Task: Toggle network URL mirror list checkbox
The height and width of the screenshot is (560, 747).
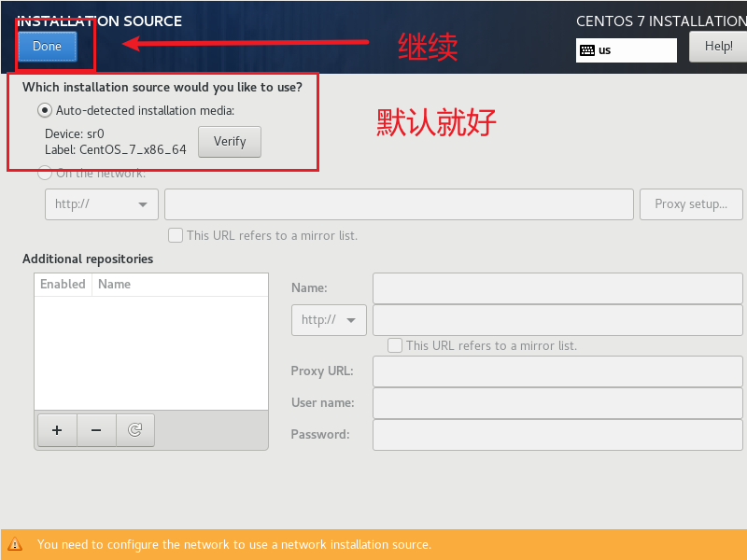Action: coord(176,236)
